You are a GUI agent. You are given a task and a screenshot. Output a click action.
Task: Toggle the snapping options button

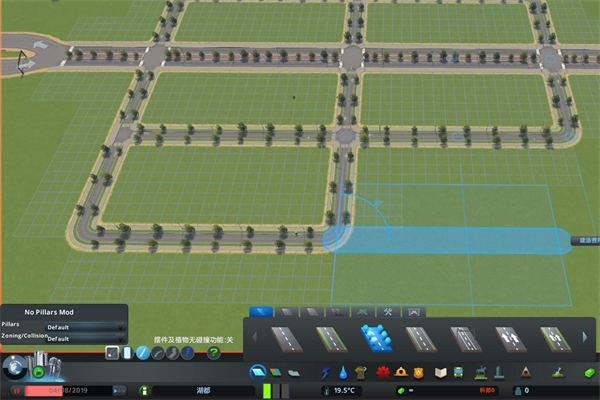click(x=112, y=353)
